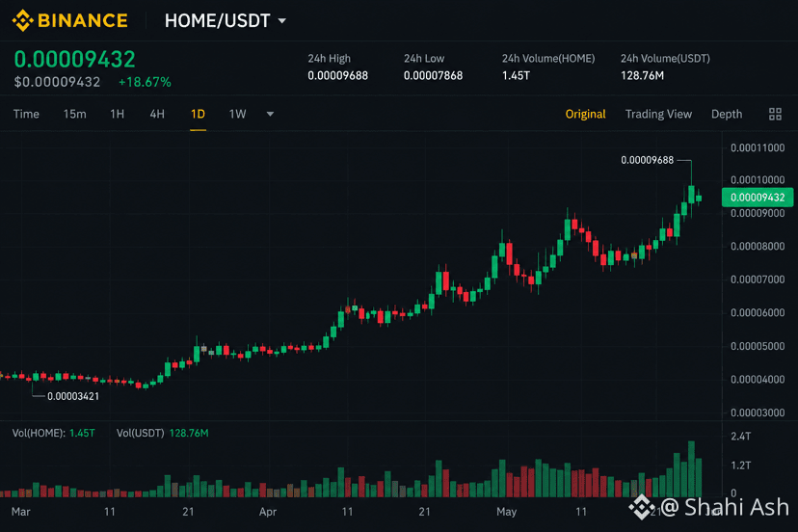Open the Depth chart view

pos(727,114)
